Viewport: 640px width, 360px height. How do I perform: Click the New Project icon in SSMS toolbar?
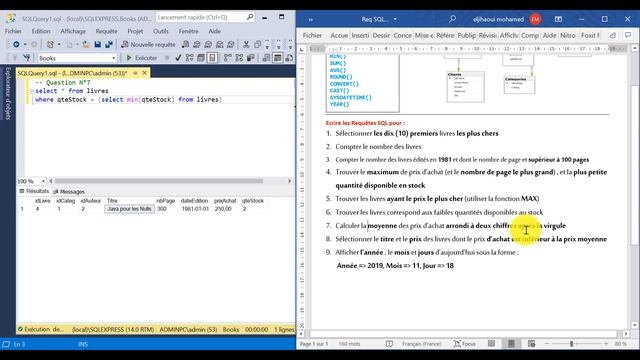pyautogui.click(x=50, y=44)
